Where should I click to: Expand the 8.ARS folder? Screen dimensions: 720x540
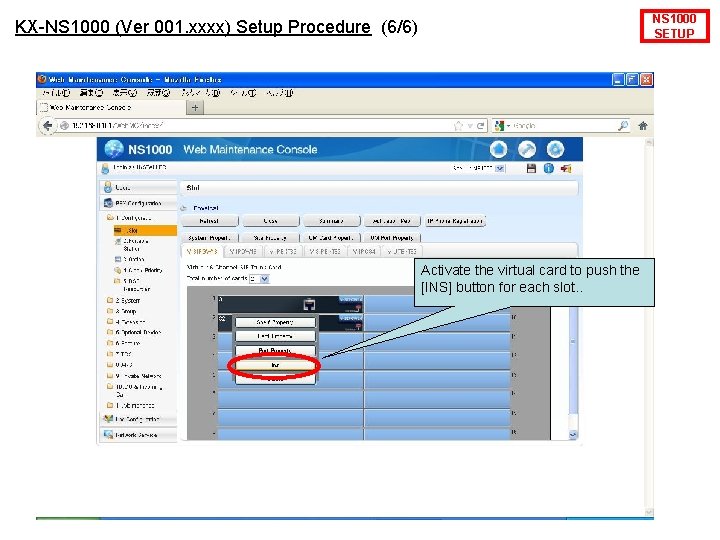pos(120,365)
